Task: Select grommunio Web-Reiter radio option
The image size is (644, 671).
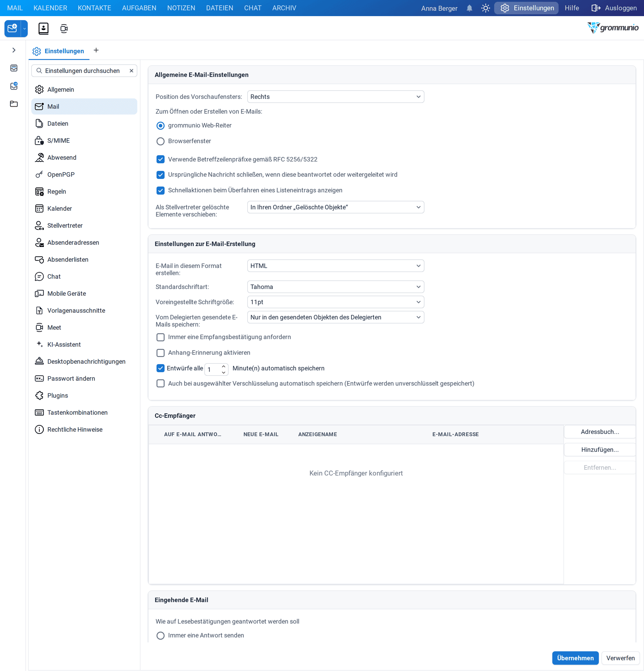Action: coord(161,126)
